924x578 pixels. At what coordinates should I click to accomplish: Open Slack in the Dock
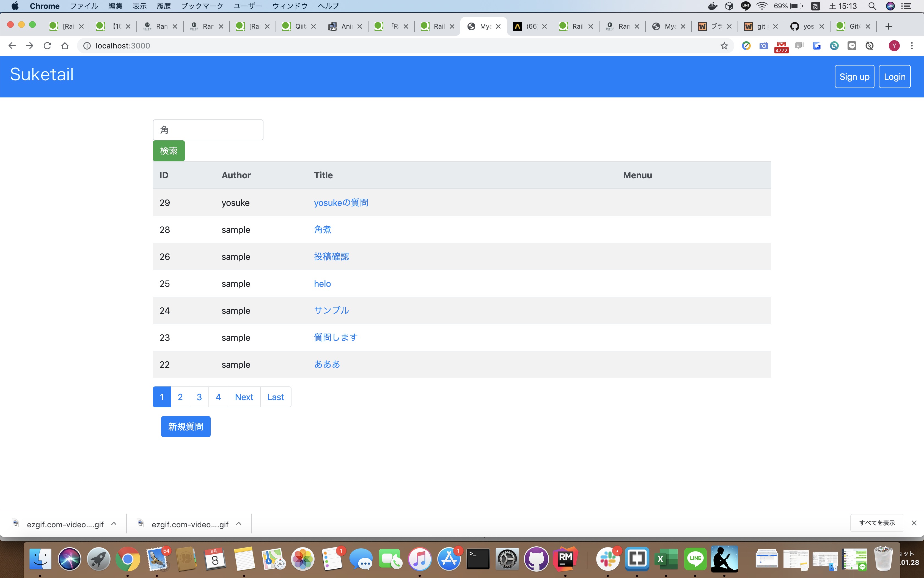[x=608, y=559]
